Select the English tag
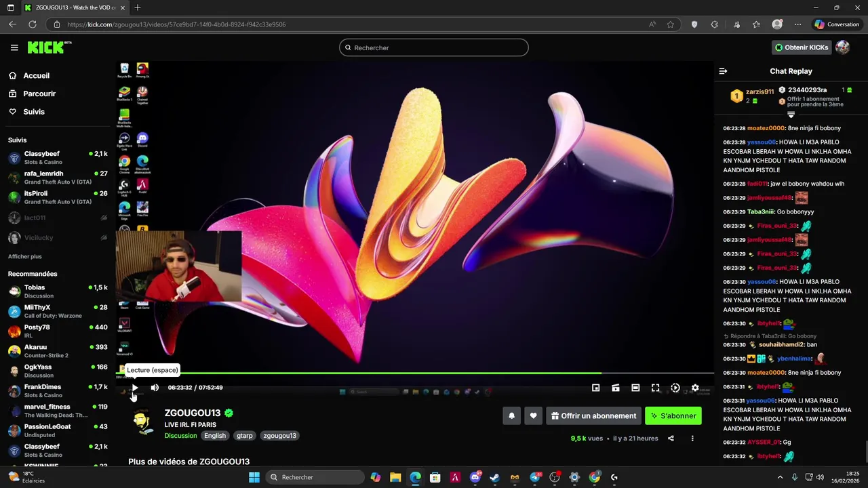868x488 pixels. (215, 436)
